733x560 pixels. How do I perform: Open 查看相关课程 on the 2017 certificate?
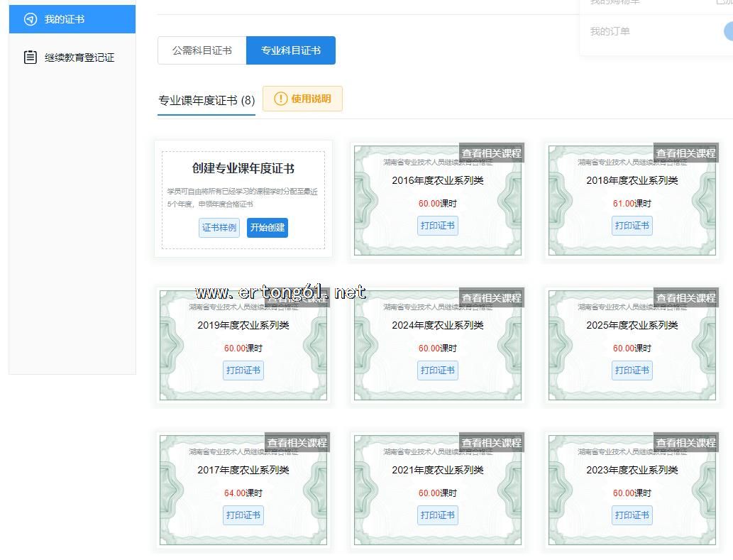pyautogui.click(x=297, y=443)
